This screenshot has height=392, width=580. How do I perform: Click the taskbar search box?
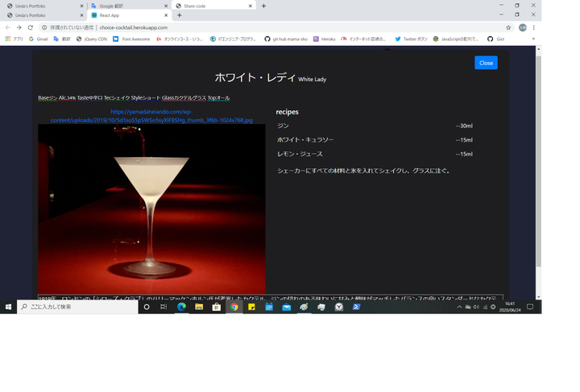pyautogui.click(x=77, y=307)
